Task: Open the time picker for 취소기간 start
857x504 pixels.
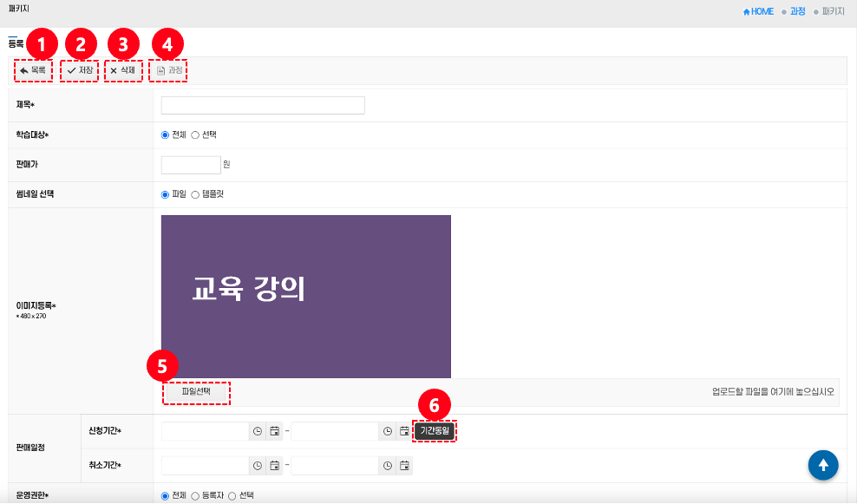Action: pos(257,466)
